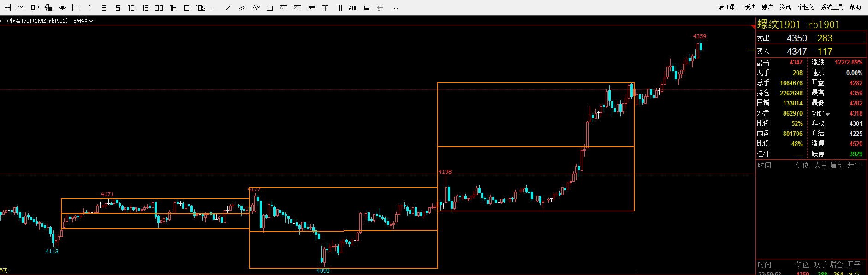The height and width of the screenshot is (275, 868).
Task: Click the 跌停 price 3929
Action: click(856, 154)
